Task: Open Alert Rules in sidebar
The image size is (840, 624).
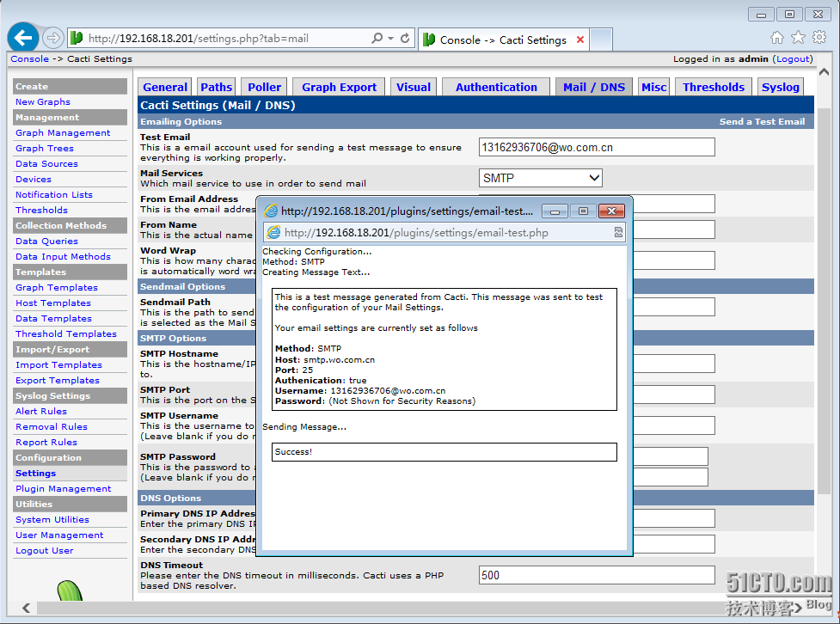Action: [41, 412]
